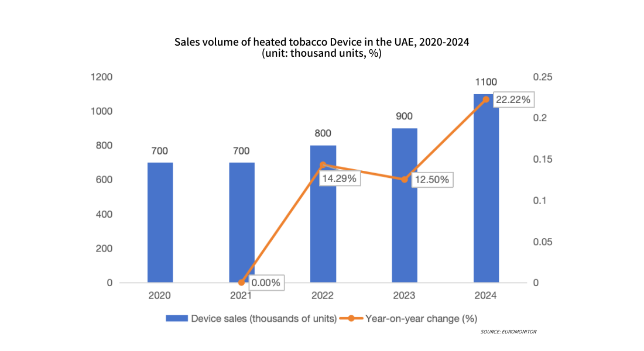This screenshot has width=644, height=351.
Task: Click the blue legend swatch for Device sales
Action: [177, 318]
